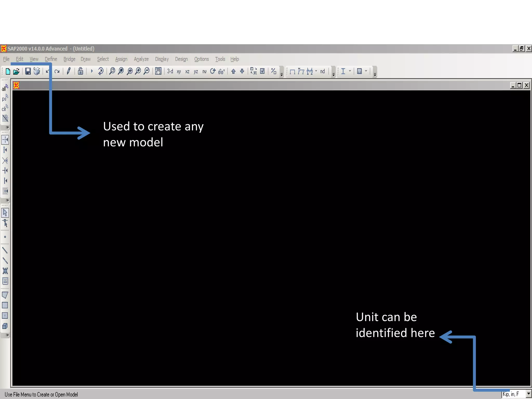This screenshot has height=399, width=532.
Task: Toggle the Select Pointer tool in sidebar
Action: (5, 213)
